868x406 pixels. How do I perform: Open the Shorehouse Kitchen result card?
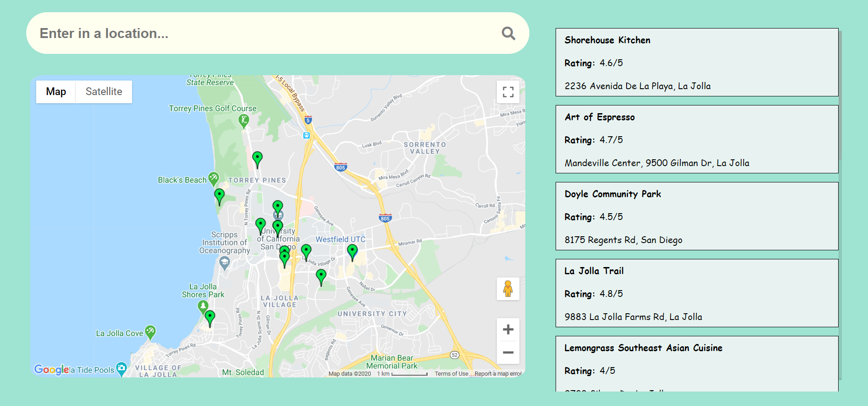point(697,62)
